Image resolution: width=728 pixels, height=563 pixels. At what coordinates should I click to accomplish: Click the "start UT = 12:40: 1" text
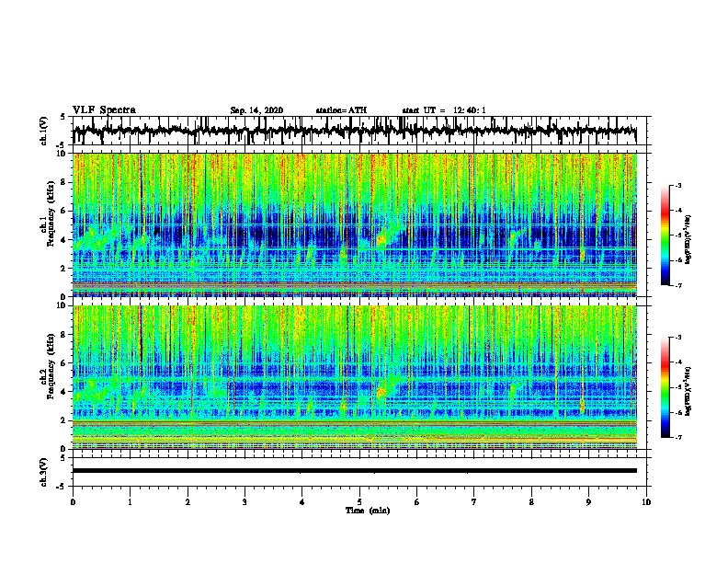point(444,110)
